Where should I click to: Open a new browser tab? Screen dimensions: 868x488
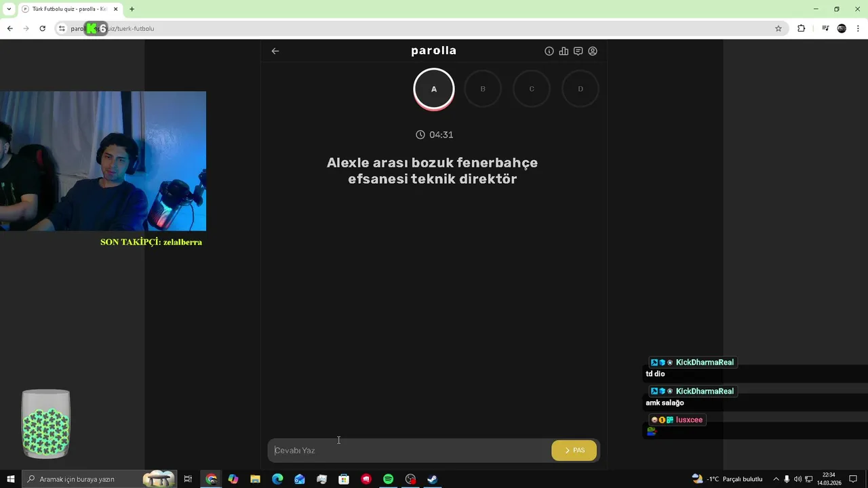[132, 9]
